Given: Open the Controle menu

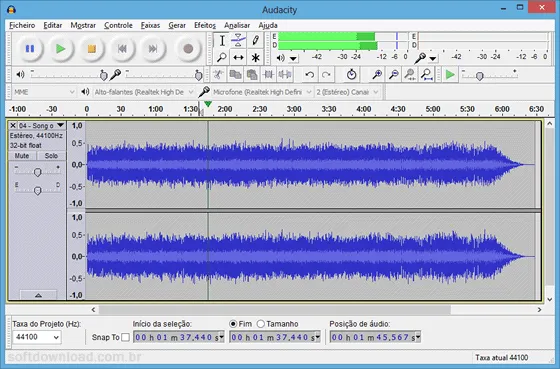Looking at the screenshot, I should (x=118, y=25).
